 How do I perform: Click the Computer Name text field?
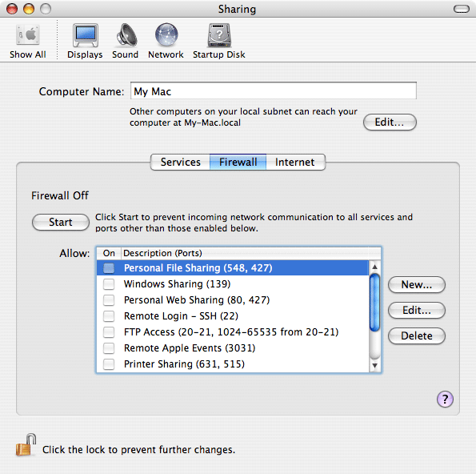tap(274, 90)
